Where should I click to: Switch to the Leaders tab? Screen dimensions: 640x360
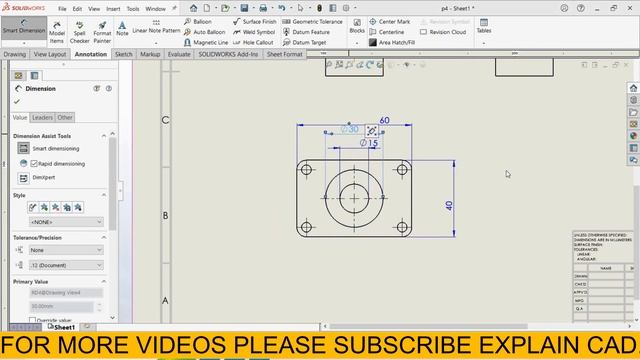(42, 118)
